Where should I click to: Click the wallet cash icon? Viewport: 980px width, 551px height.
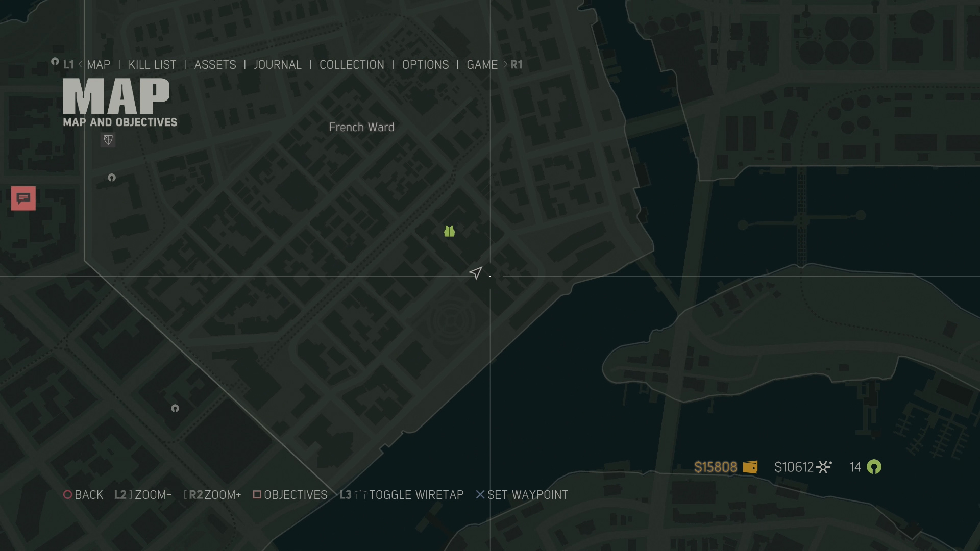click(750, 467)
